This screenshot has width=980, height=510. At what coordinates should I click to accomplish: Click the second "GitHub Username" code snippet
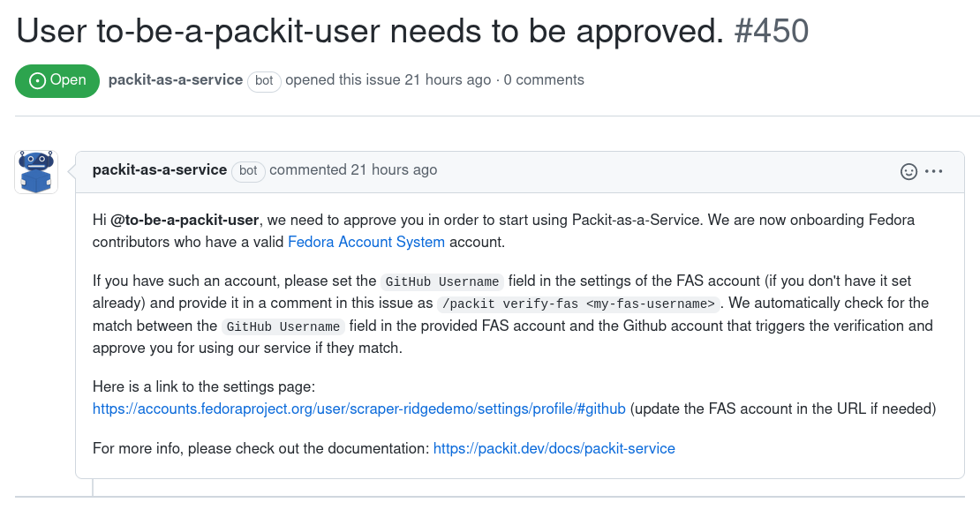(x=283, y=326)
